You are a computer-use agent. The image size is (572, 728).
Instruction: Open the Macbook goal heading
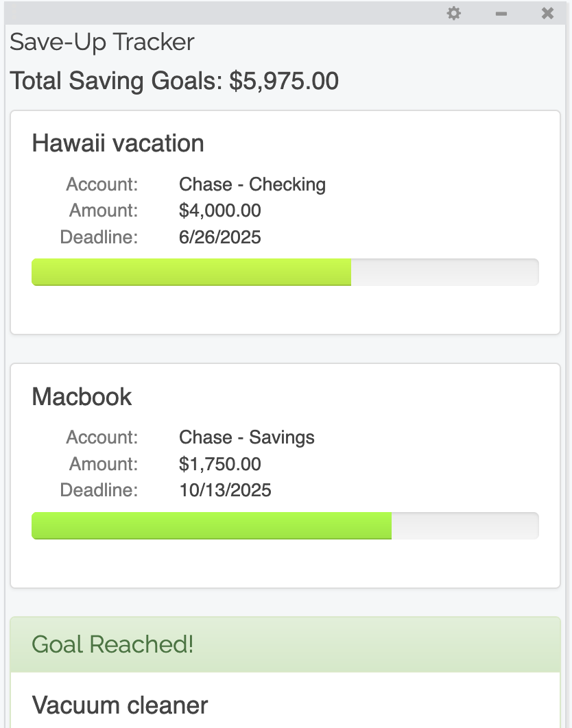pyautogui.click(x=82, y=397)
